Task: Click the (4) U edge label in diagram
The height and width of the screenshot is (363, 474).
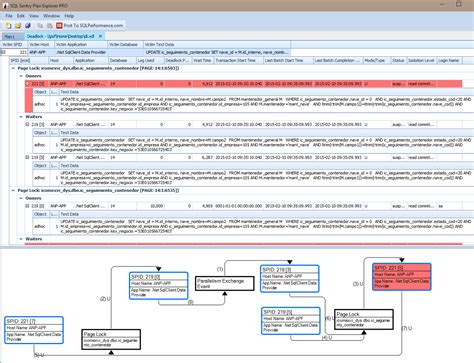Action: (x=327, y=338)
